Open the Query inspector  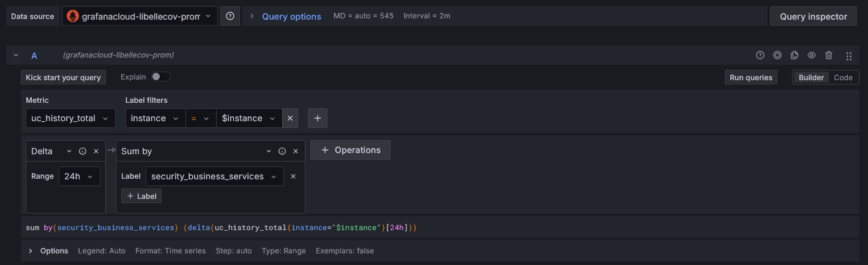[813, 17]
